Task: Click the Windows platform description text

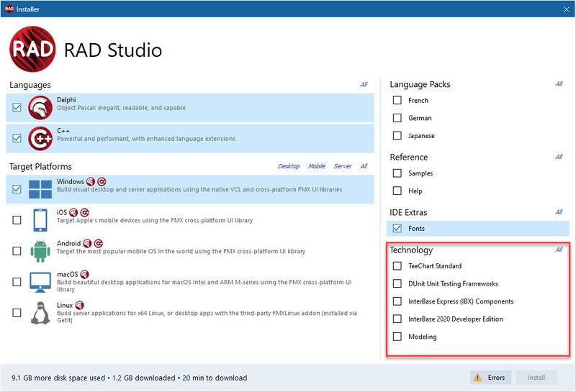Action: pos(199,189)
